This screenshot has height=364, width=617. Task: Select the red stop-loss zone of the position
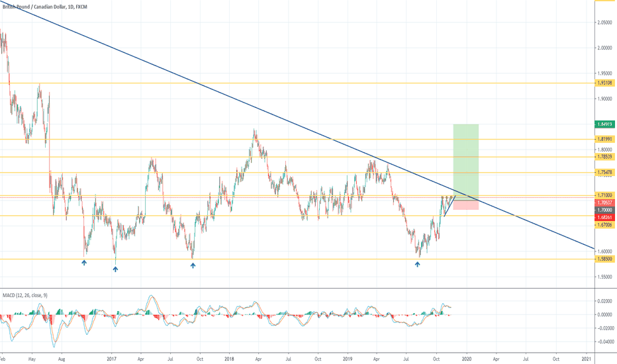tap(465, 205)
